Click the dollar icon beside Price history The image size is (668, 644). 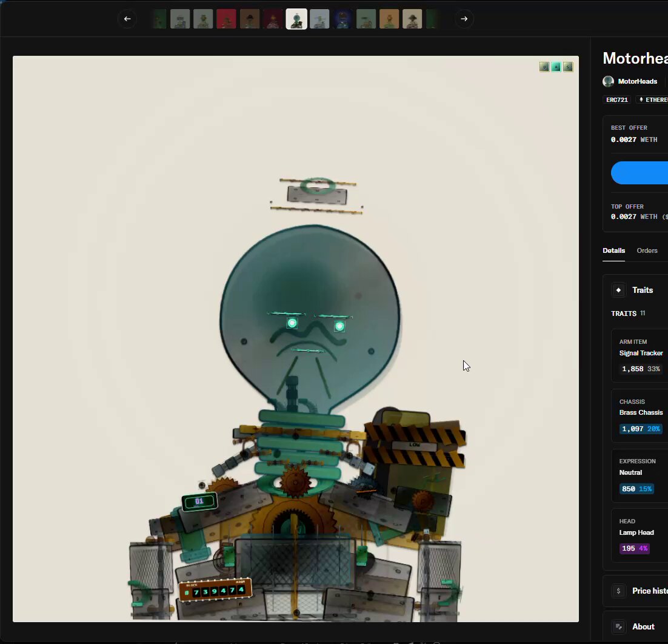coord(618,591)
